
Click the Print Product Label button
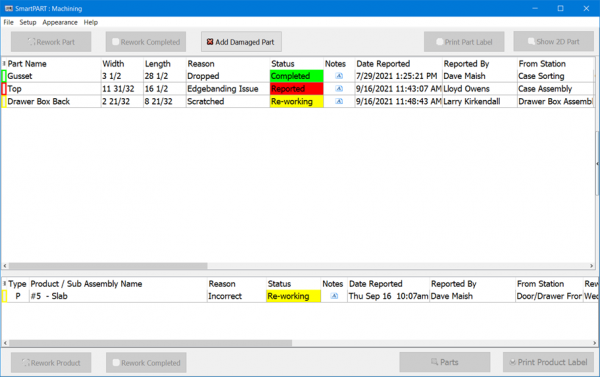coord(548,362)
